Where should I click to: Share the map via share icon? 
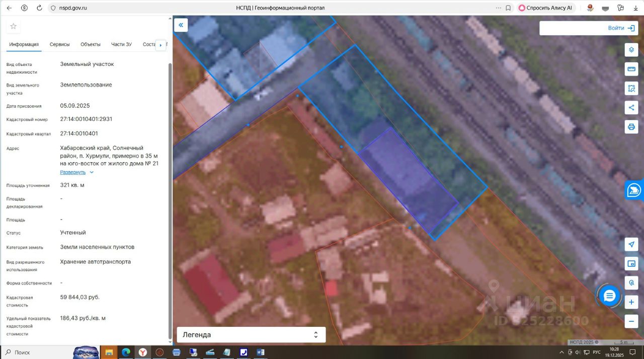pyautogui.click(x=631, y=107)
